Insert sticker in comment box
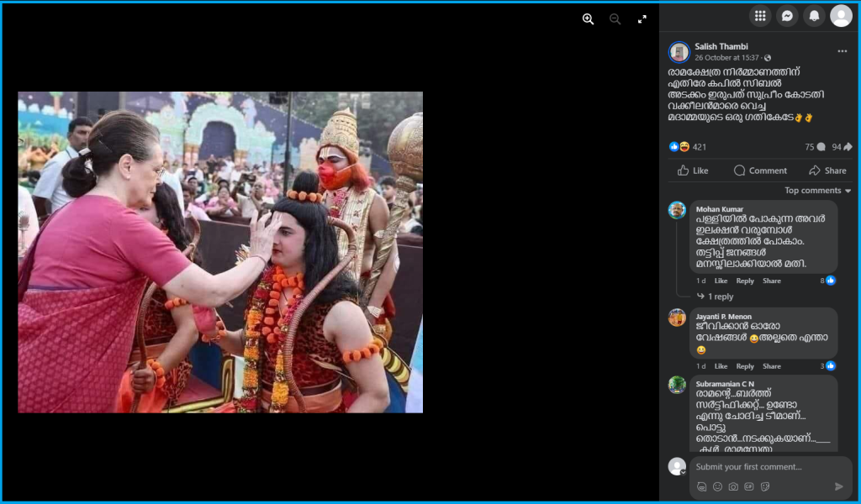Screen dimensions: 861x504 tap(765, 486)
